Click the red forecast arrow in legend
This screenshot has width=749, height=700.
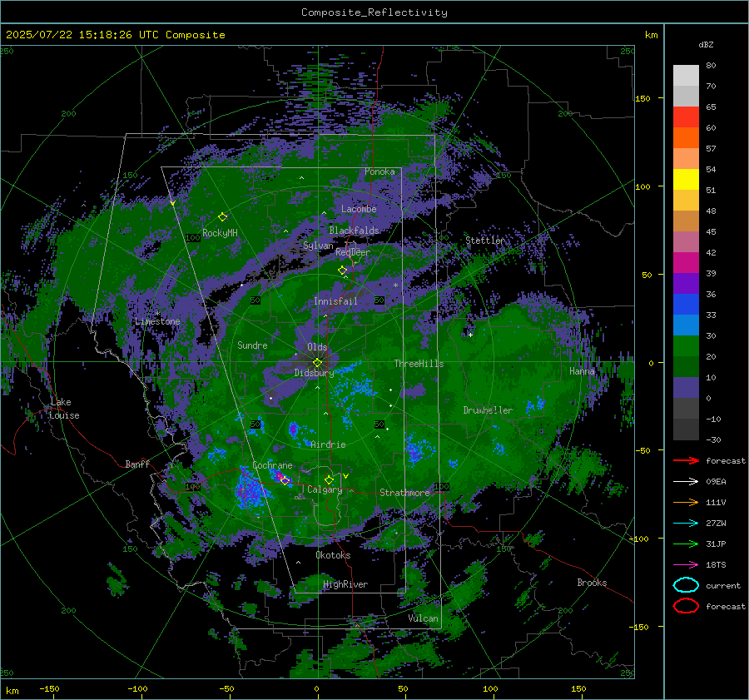686,460
